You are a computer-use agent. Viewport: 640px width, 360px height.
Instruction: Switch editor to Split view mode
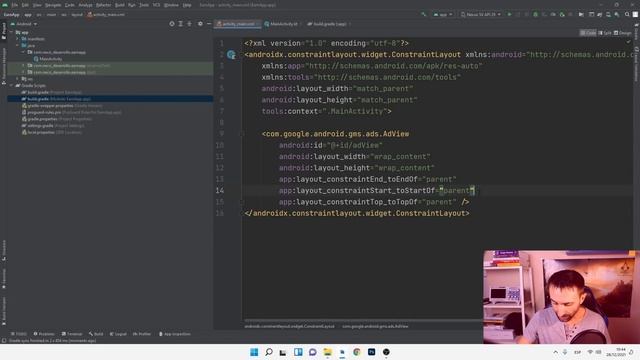click(x=605, y=33)
